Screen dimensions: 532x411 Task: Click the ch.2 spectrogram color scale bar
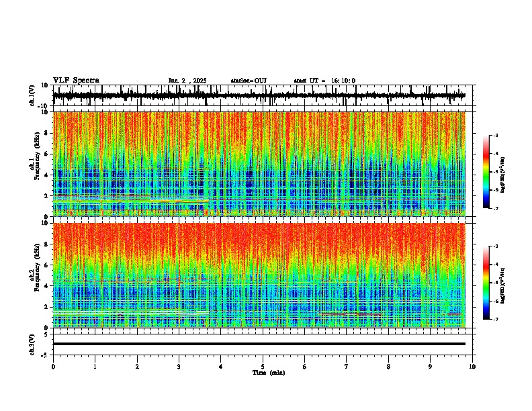(x=486, y=283)
